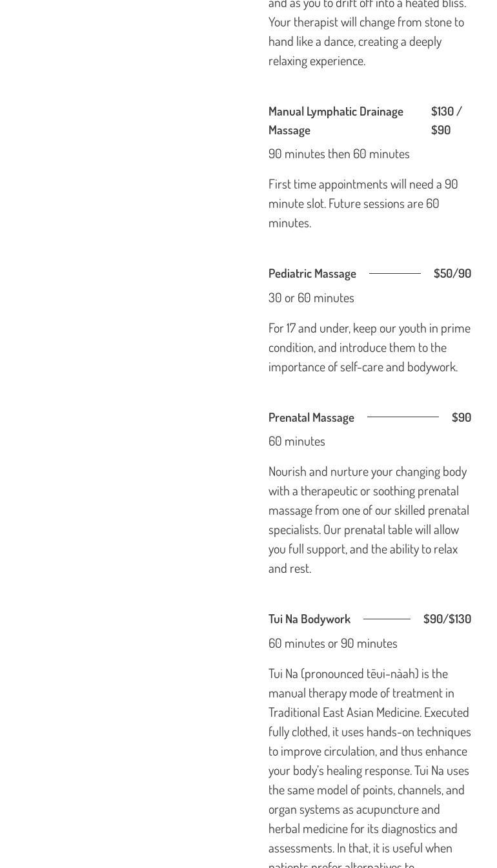Click the '60 minutes' text under Prenatal Massage
497x868 pixels.
297,441
